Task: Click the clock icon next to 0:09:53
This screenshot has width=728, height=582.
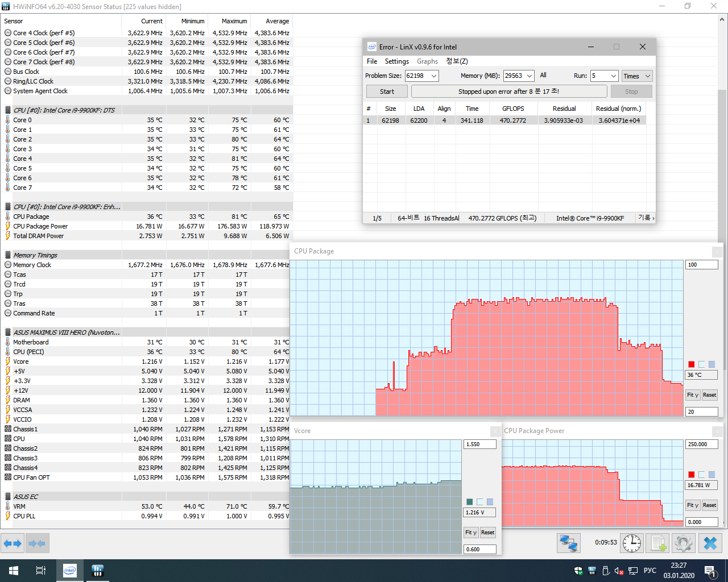Action: pos(632,543)
